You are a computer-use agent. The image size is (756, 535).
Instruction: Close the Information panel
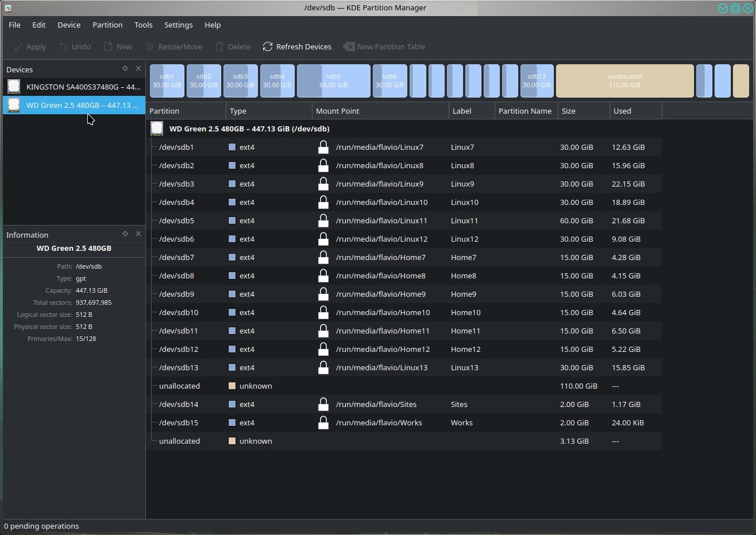tap(138, 234)
